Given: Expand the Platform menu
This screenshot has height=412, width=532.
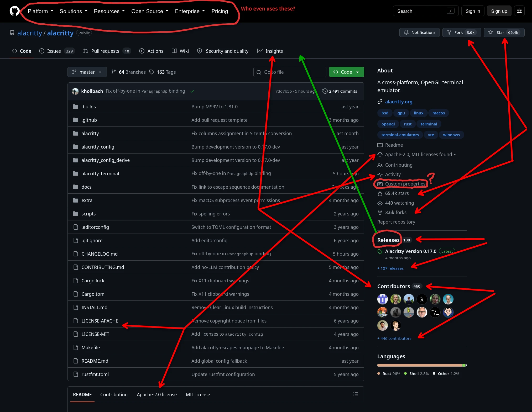Looking at the screenshot, I should 40,11.
